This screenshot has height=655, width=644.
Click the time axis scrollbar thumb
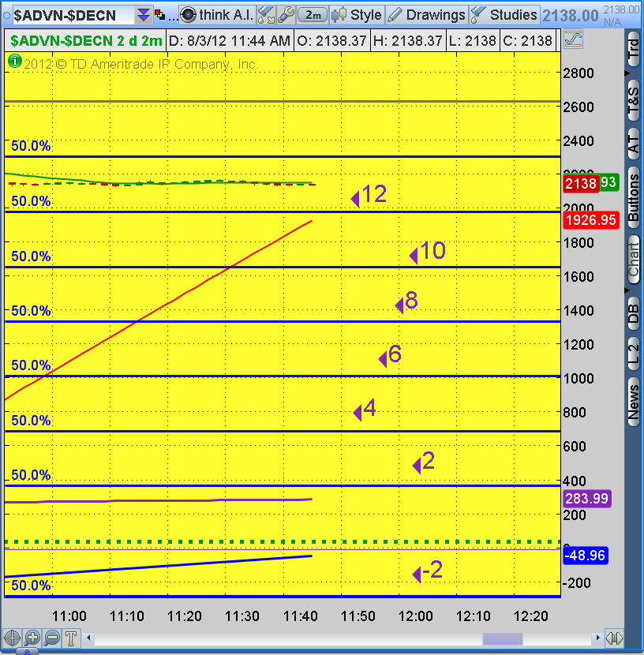tap(503, 638)
